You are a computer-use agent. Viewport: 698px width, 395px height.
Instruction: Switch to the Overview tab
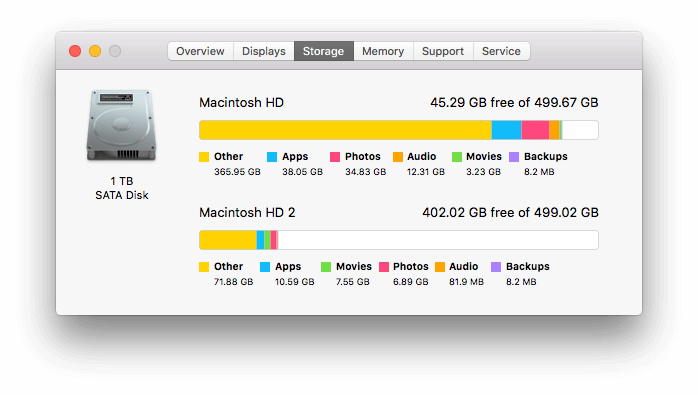(200, 51)
